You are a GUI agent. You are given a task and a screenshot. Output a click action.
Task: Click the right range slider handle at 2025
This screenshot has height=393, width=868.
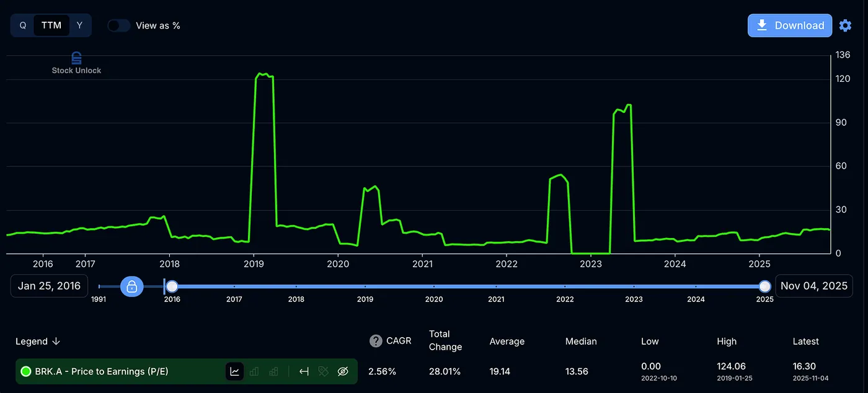click(765, 286)
